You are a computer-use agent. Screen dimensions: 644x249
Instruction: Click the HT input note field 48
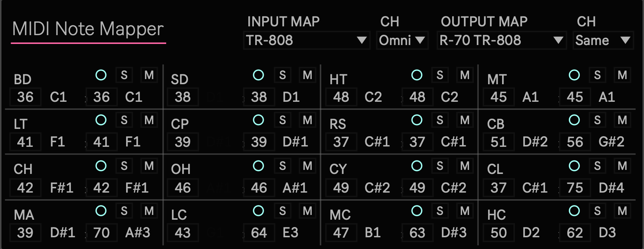coord(341,97)
